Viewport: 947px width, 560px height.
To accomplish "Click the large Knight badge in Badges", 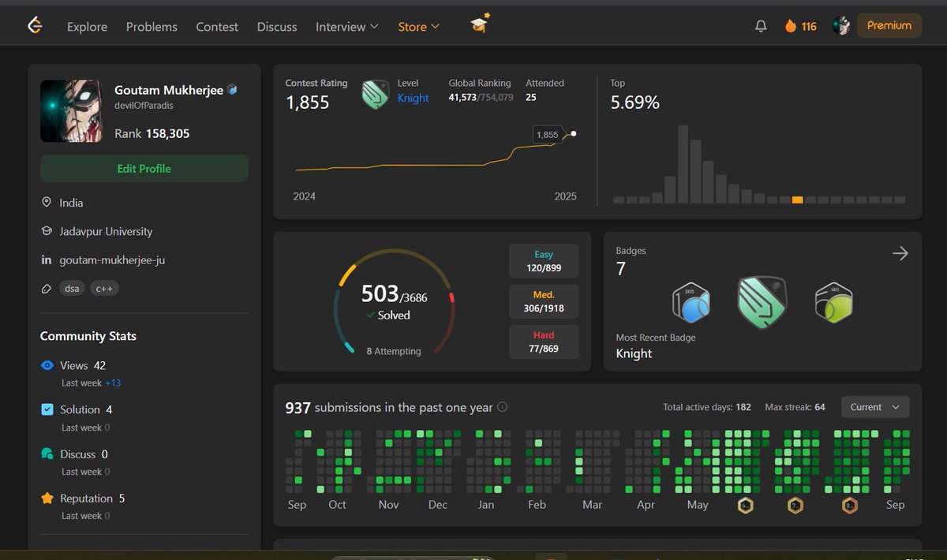I will (763, 302).
